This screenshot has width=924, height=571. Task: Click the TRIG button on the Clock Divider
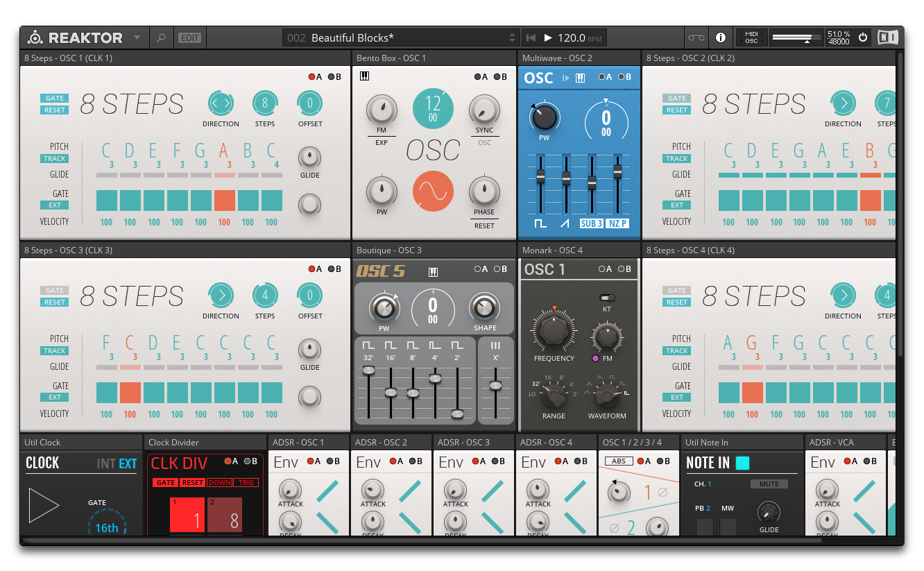click(x=246, y=483)
